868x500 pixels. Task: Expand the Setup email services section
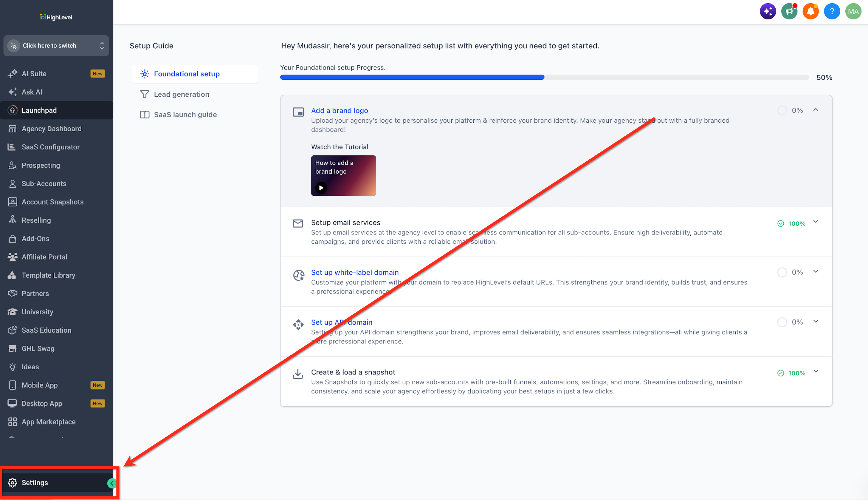(816, 221)
